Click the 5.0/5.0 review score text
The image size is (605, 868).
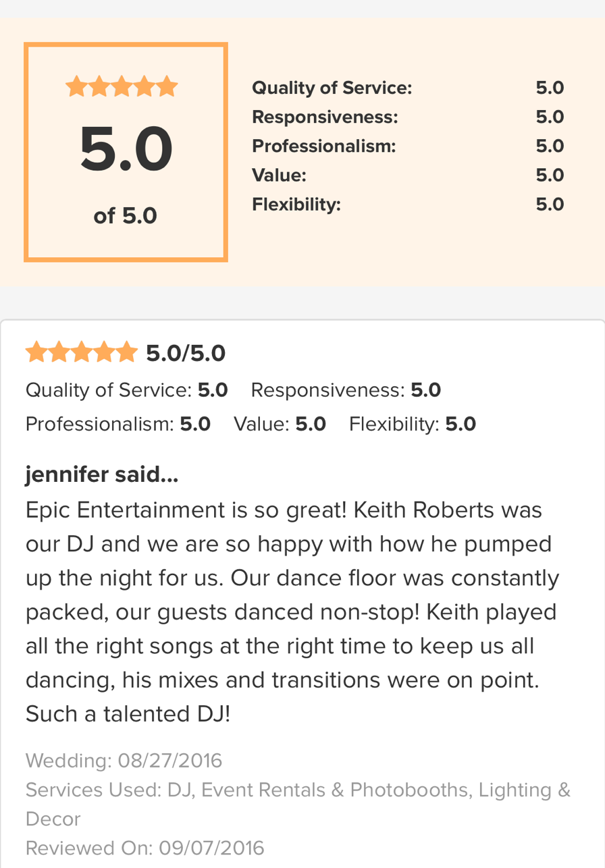point(186,353)
